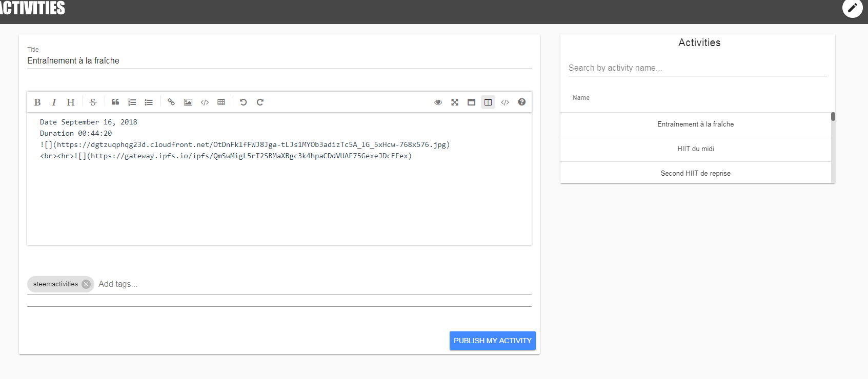868x379 pixels.
Task: Apply italic formatting
Action: (54, 102)
